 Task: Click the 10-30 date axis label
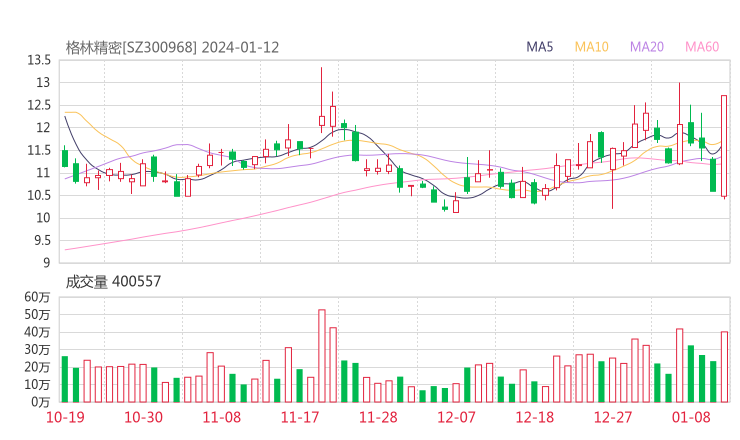click(x=143, y=417)
